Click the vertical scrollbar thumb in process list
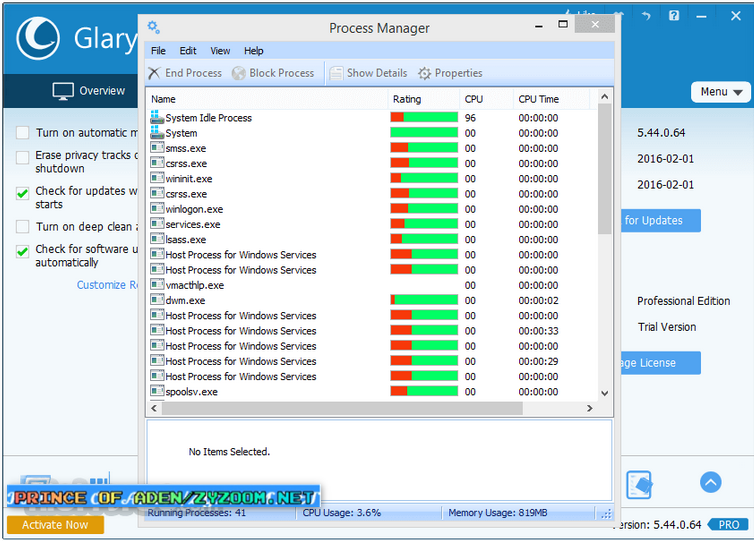 click(x=605, y=169)
